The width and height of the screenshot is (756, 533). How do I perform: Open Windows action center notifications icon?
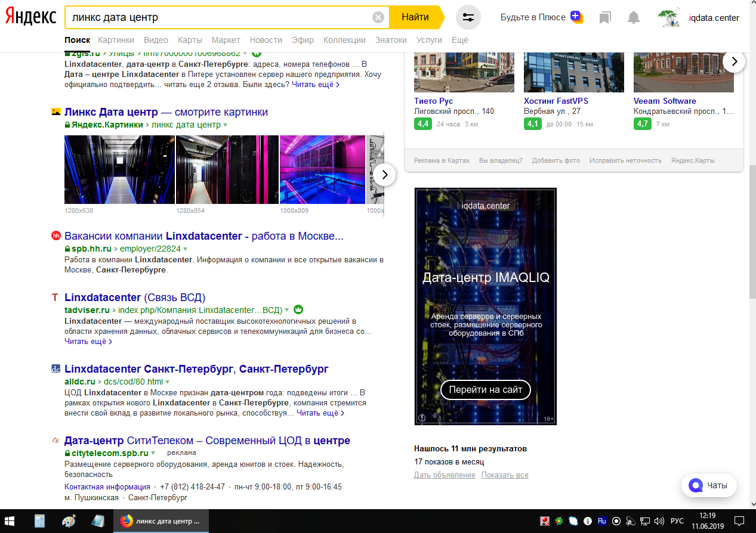pos(739,520)
